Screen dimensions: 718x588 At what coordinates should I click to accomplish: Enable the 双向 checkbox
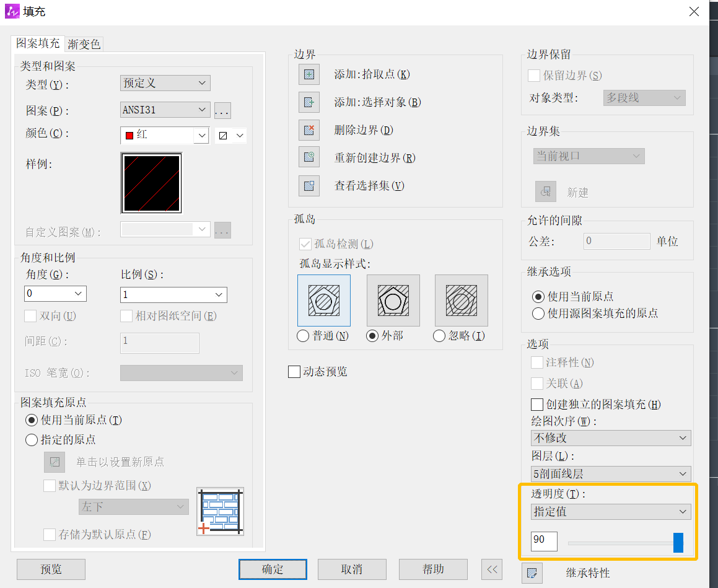point(30,316)
